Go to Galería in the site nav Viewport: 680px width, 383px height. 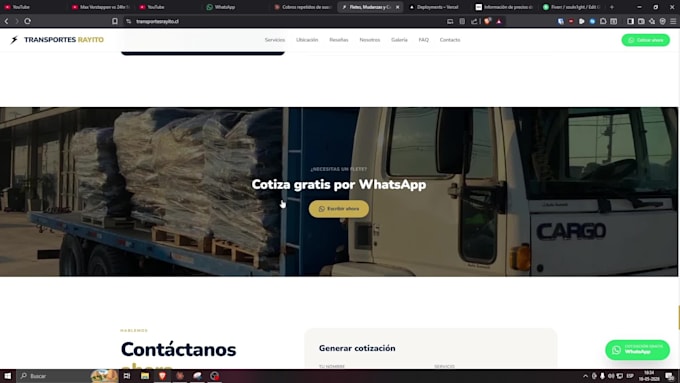399,40
